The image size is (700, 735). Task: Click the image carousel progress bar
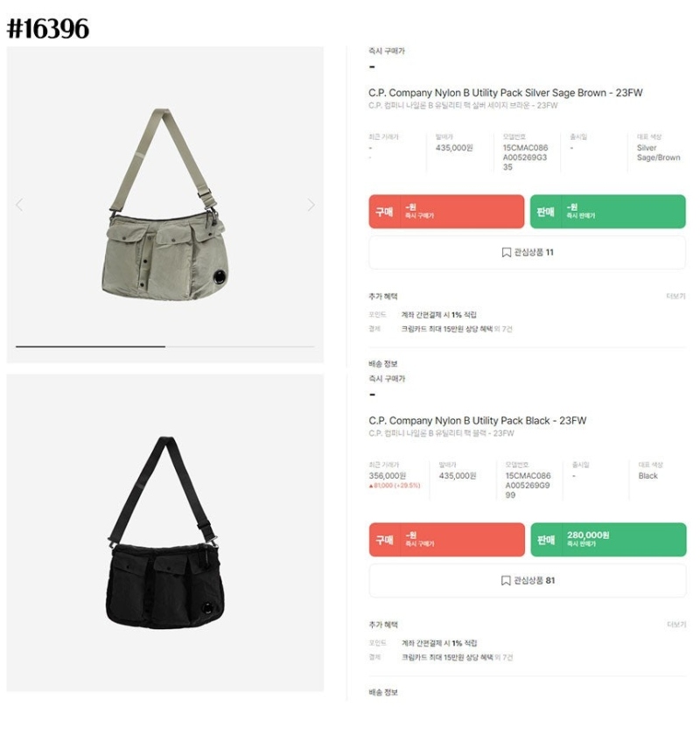click(164, 346)
